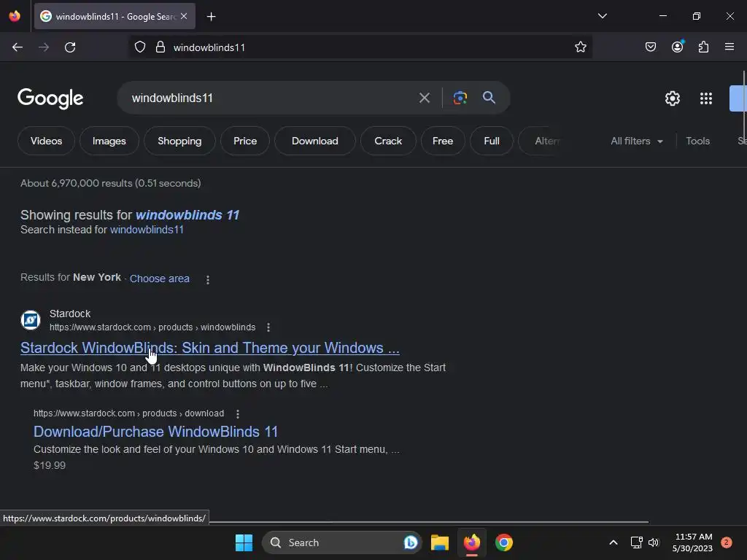Click the stardock.com products download URL
The image size is (747, 560).
[x=128, y=413]
